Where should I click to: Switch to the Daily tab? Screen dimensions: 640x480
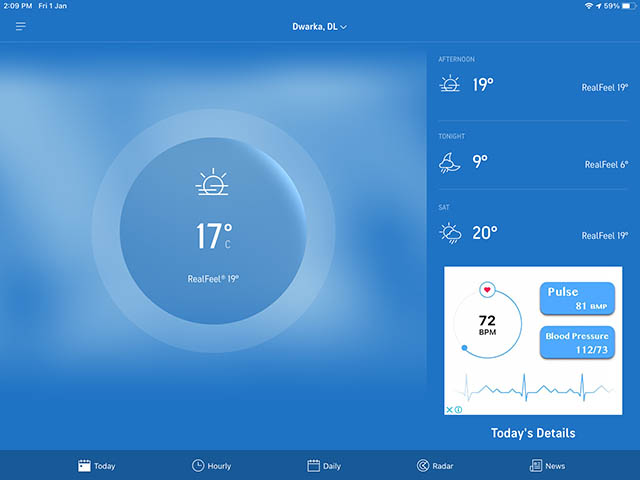coord(324,466)
